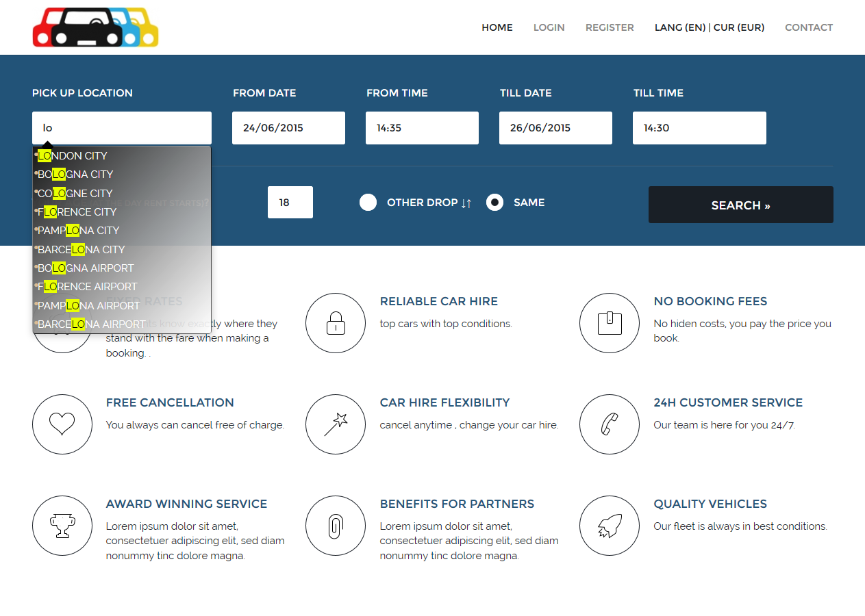Viewport: 865px width, 616px height.
Task: Open the Contact page
Action: tap(809, 27)
